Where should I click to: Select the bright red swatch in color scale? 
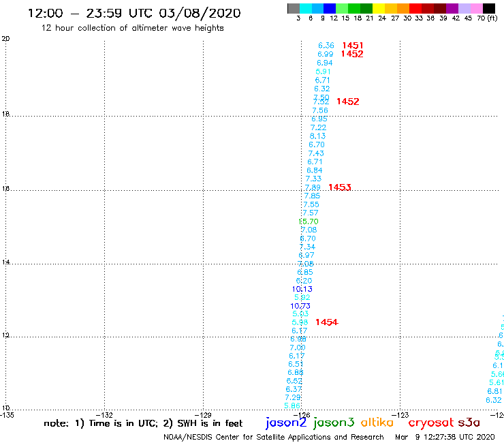tap(415, 8)
